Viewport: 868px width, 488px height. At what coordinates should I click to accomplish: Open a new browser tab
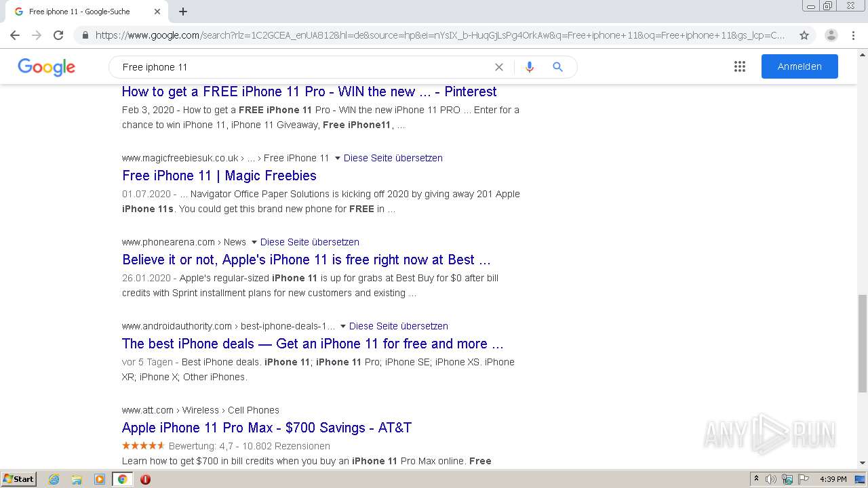183,12
